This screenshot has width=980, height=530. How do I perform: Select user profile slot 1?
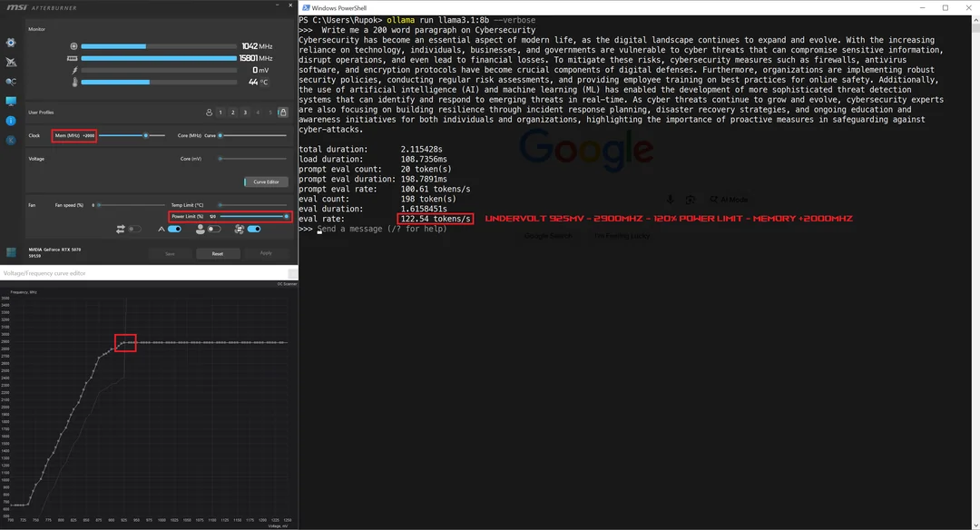pos(220,113)
